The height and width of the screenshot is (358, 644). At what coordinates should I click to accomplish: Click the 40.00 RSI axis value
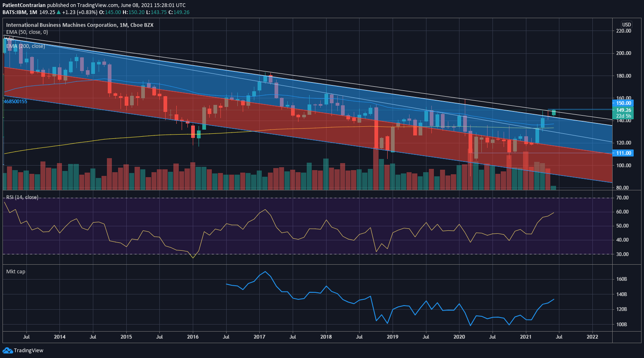pos(623,240)
